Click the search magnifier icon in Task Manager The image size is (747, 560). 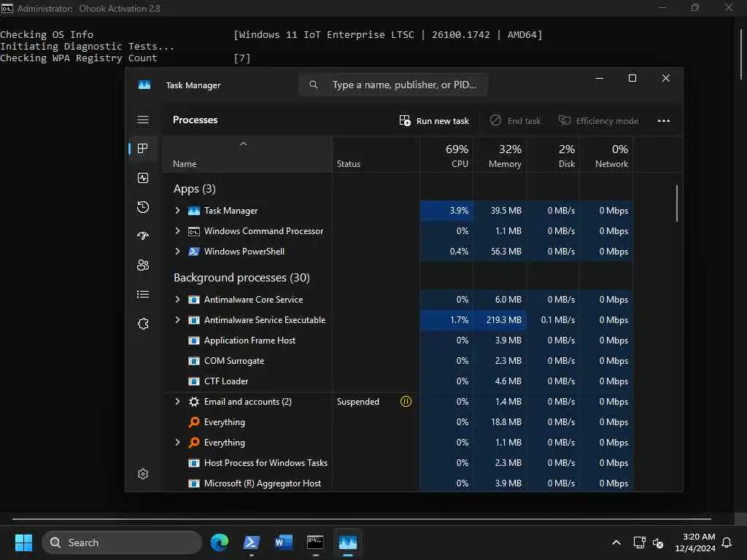[x=314, y=85]
